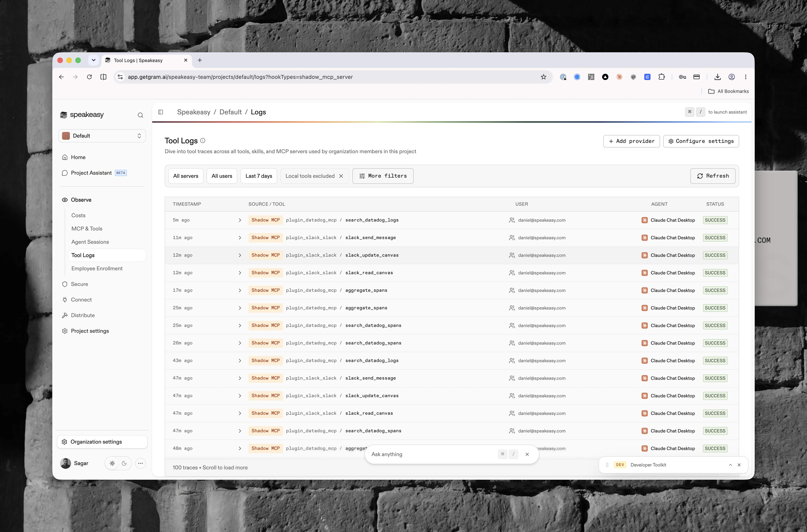
Task: Expand the 11m ago slack_send_message row
Action: click(x=240, y=238)
